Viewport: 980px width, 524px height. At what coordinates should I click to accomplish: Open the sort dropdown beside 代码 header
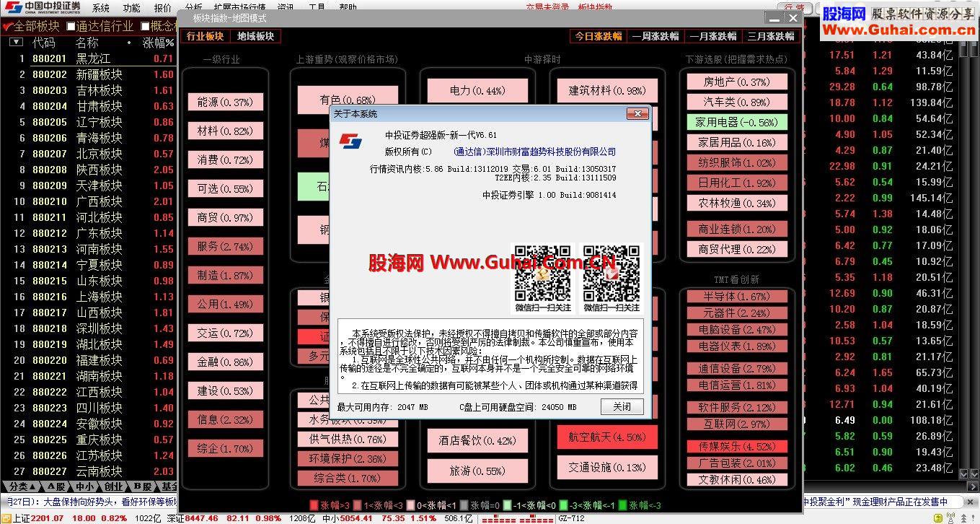(16, 43)
